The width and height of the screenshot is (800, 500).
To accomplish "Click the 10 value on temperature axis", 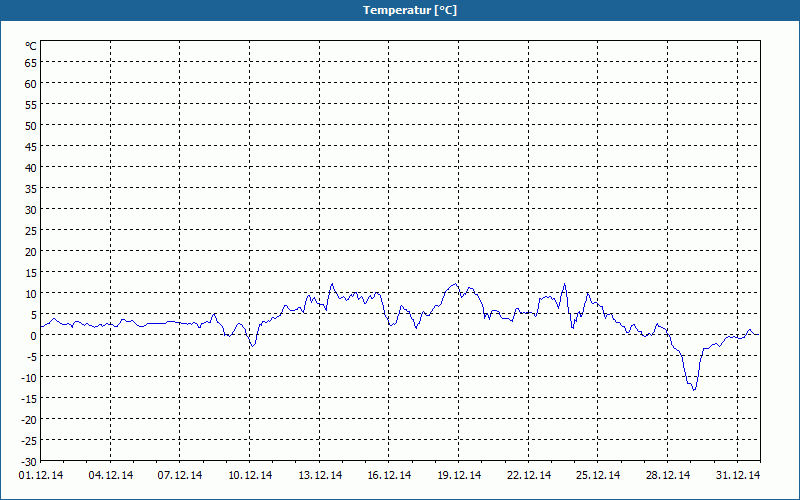I will [31, 294].
